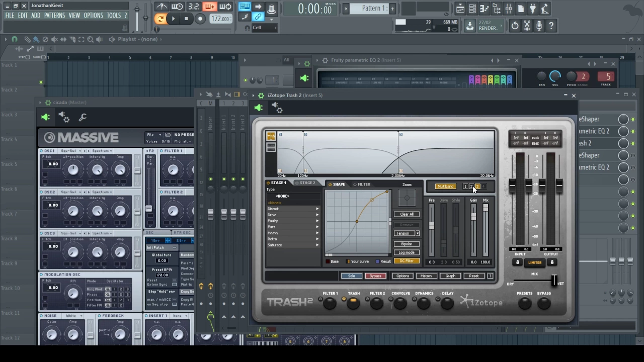Click the History button in Trash 2
Viewport: 644px width, 362px height.
[426, 276]
